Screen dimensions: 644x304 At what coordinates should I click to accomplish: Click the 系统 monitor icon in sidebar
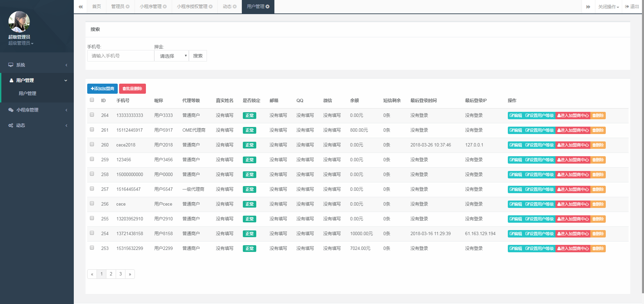[11, 65]
